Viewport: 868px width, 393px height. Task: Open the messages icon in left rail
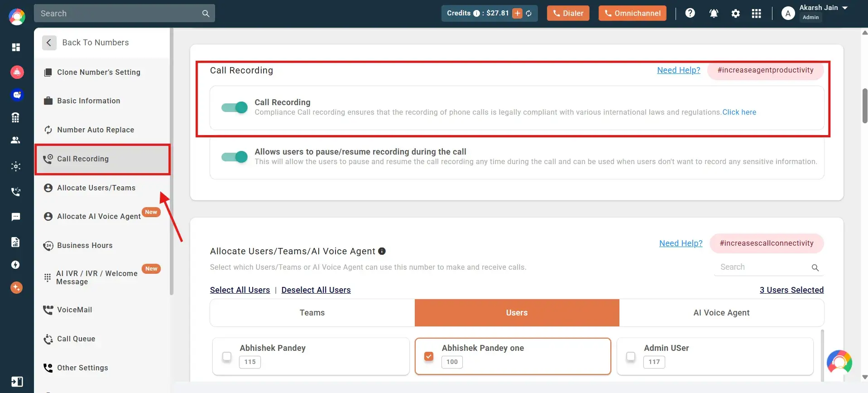pyautogui.click(x=16, y=217)
